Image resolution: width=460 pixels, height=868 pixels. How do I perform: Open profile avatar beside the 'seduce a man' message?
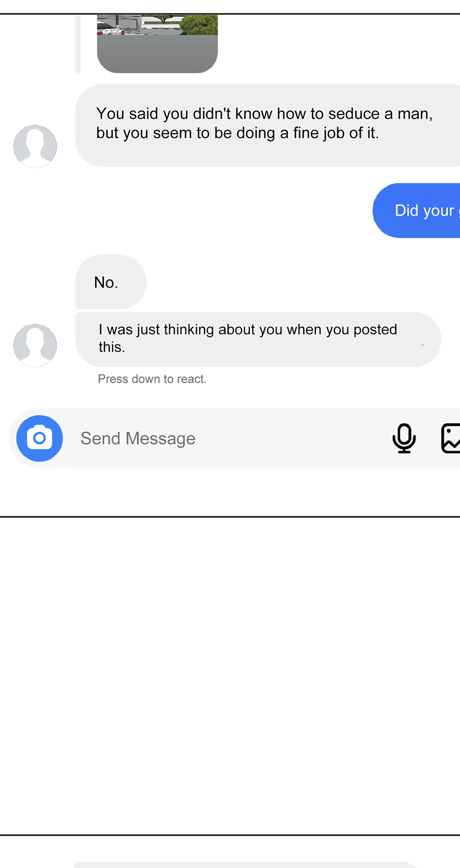35,146
